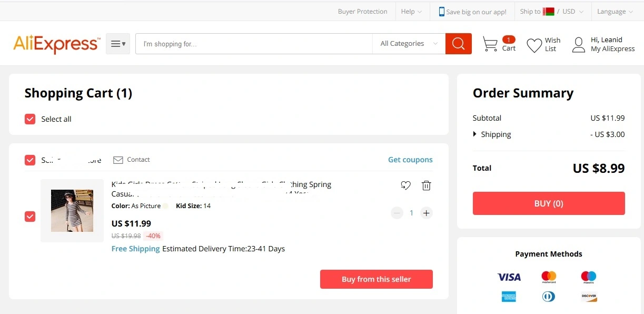The height and width of the screenshot is (314, 644).
Task: Click the Discover payment logo
Action: tap(589, 297)
